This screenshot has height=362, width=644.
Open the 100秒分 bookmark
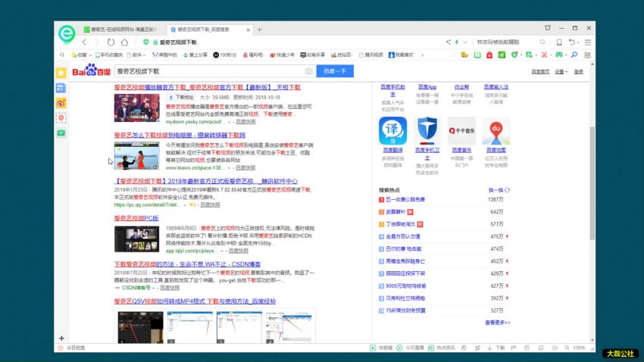coord(225,55)
